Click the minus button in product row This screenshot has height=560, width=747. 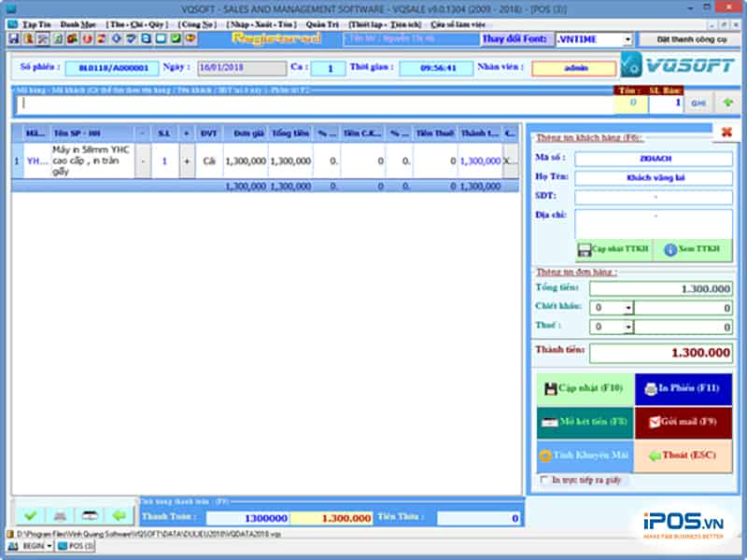142,161
